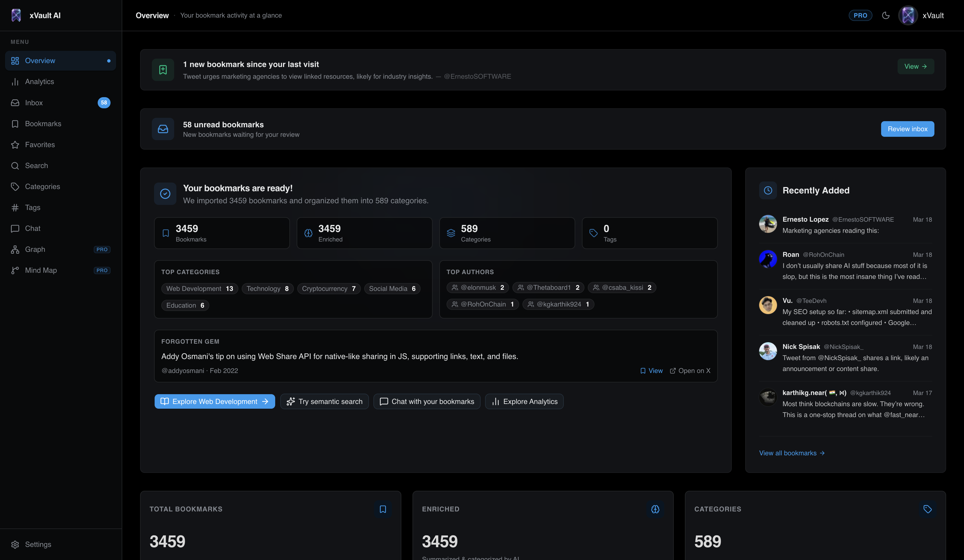Open the profile menu via the xVault avatar
This screenshot has width=964, height=560.
coord(908,15)
